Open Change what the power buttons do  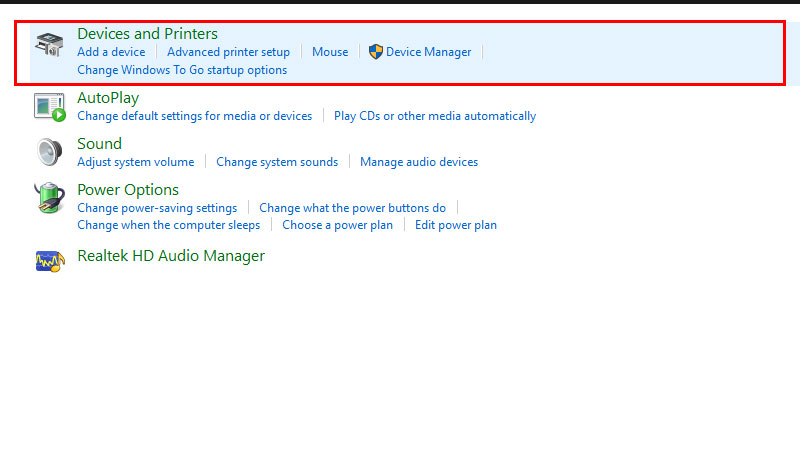353,208
